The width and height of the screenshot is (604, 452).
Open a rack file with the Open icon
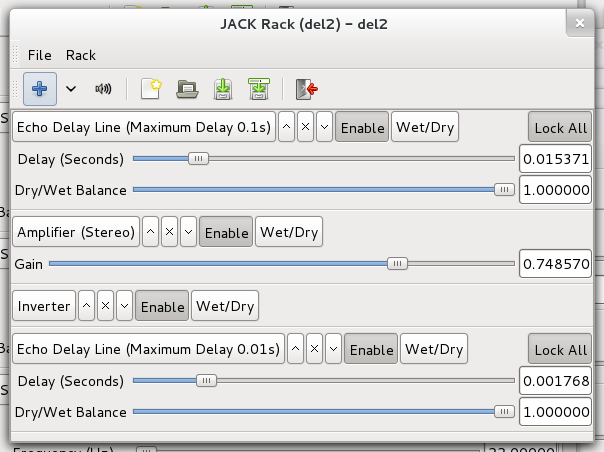187,89
